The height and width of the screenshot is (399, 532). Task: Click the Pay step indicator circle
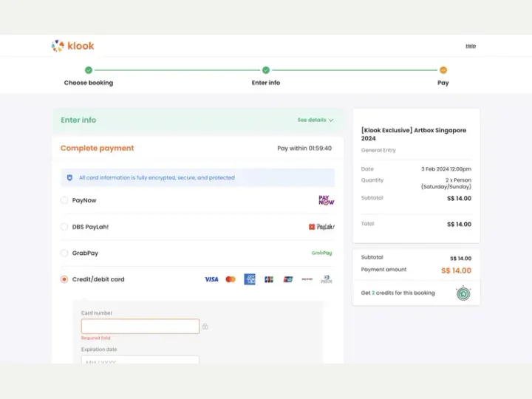(x=443, y=70)
